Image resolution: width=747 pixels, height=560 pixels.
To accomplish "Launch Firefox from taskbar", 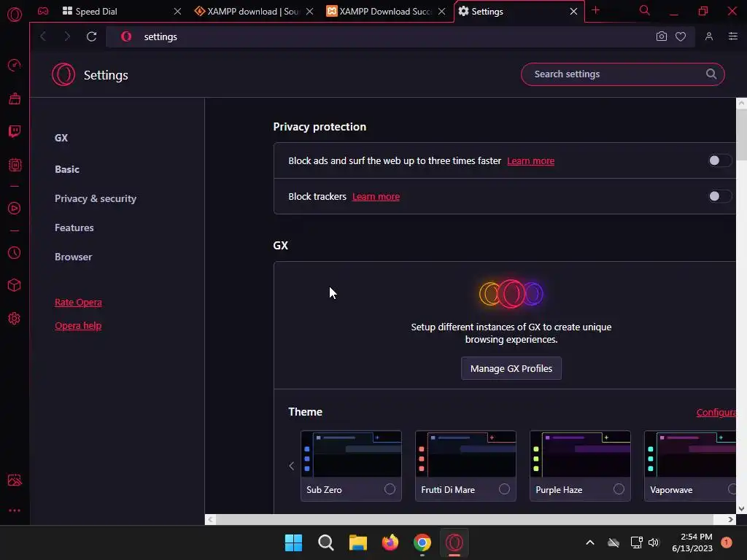I will point(390,542).
